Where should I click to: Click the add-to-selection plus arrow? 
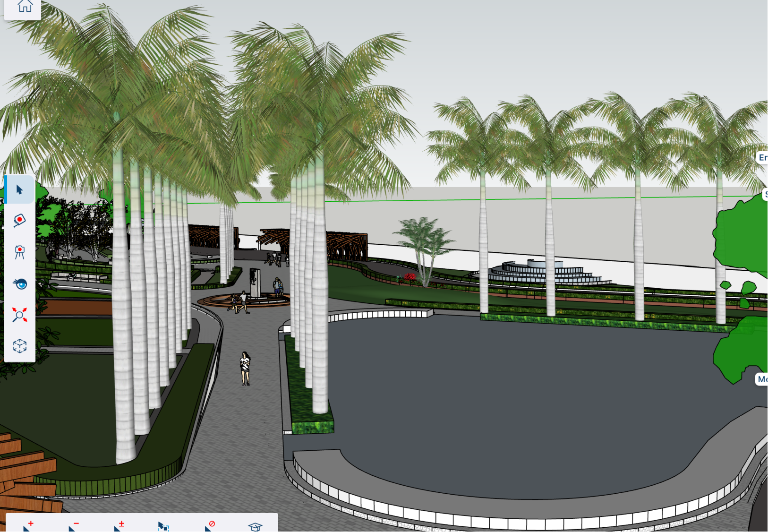coord(28,526)
